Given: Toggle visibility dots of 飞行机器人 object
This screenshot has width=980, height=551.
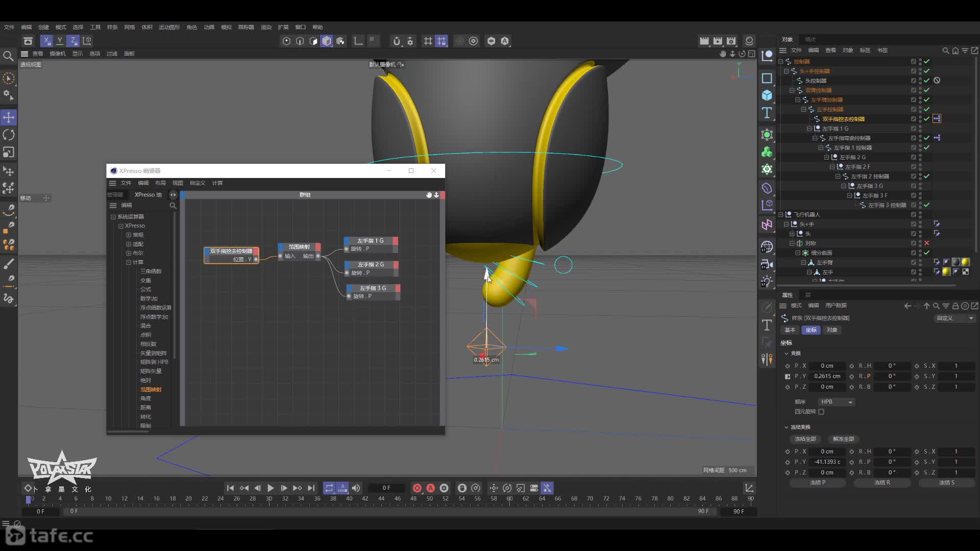Looking at the screenshot, I should [920, 215].
